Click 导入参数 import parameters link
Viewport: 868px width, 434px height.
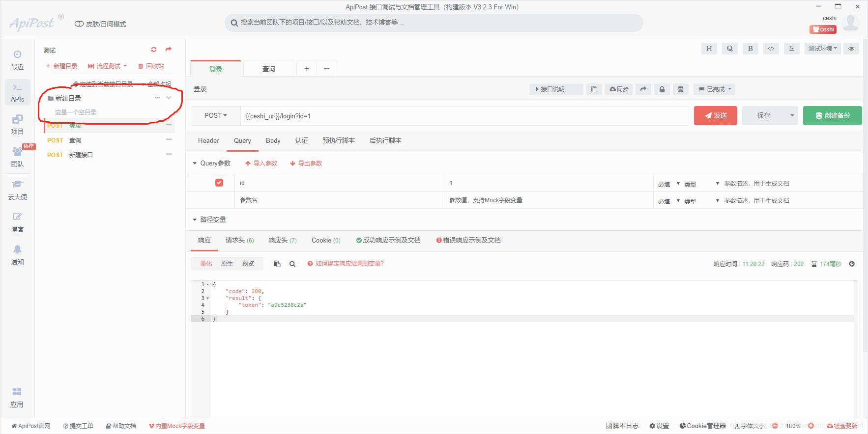[261, 163]
